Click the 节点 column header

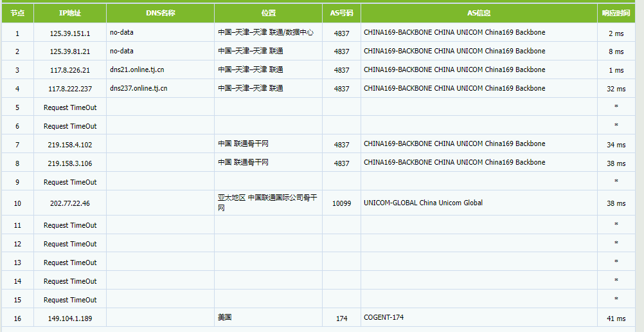[17, 13]
